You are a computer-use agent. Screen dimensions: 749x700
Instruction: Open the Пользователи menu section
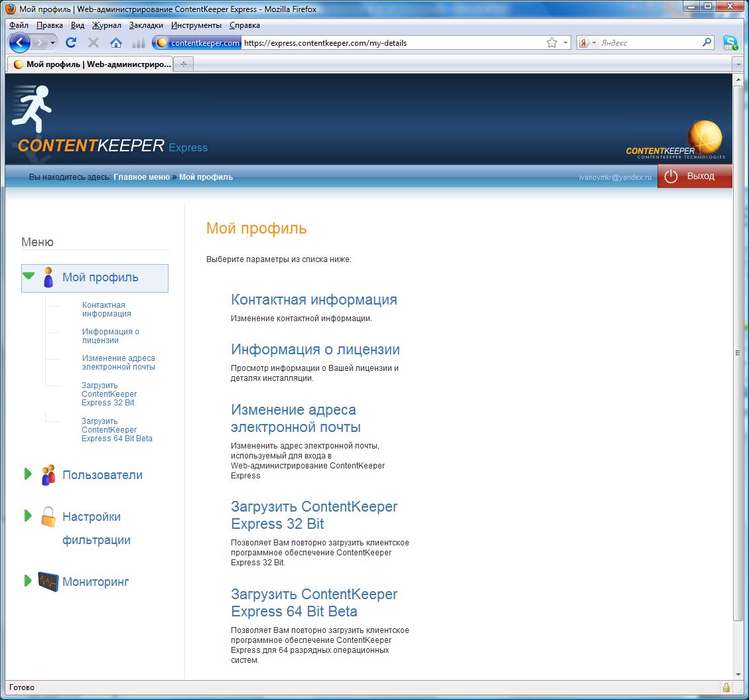[x=103, y=475]
